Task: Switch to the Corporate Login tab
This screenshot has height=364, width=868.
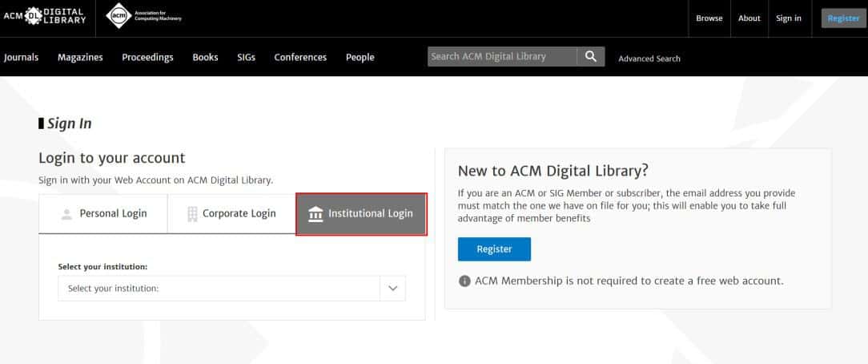Action: point(231,214)
